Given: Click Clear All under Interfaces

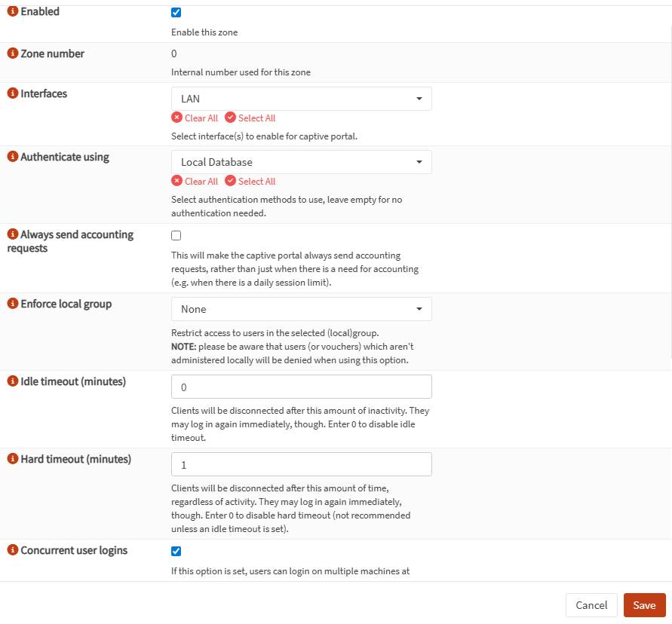Looking at the screenshot, I should pos(195,118).
